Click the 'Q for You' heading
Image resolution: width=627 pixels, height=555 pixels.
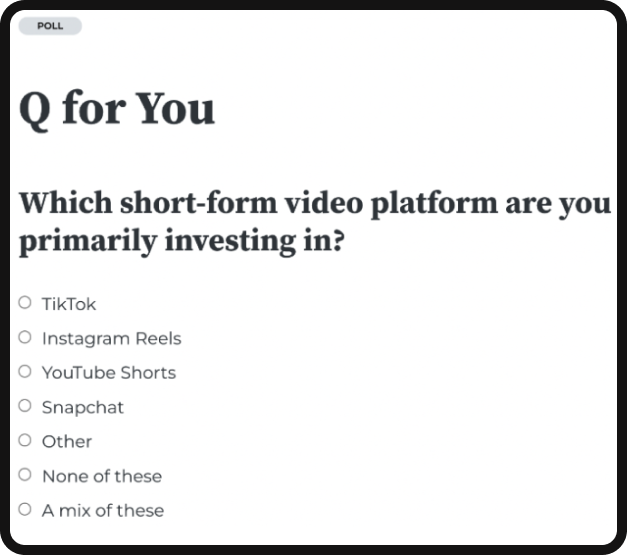click(x=117, y=108)
